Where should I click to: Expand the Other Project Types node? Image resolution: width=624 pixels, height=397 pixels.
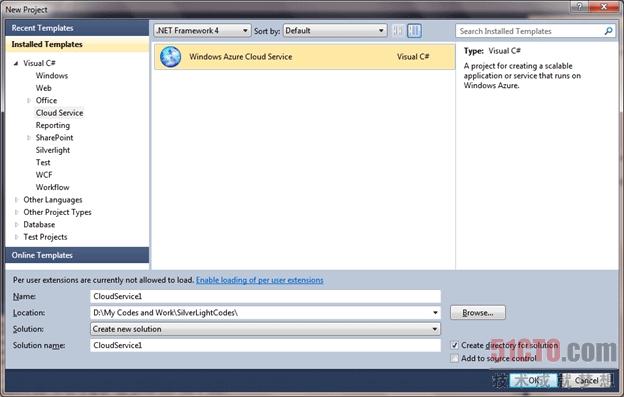click(x=16, y=212)
